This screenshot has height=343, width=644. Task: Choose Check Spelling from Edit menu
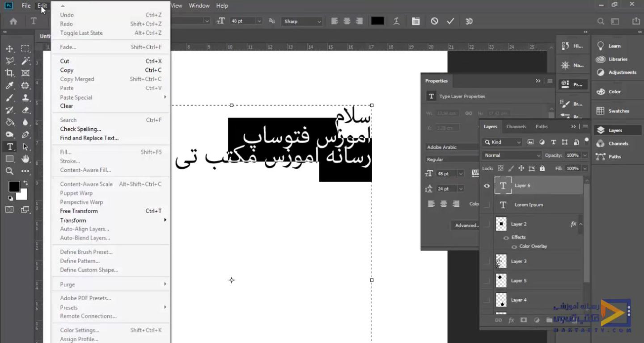111,129
